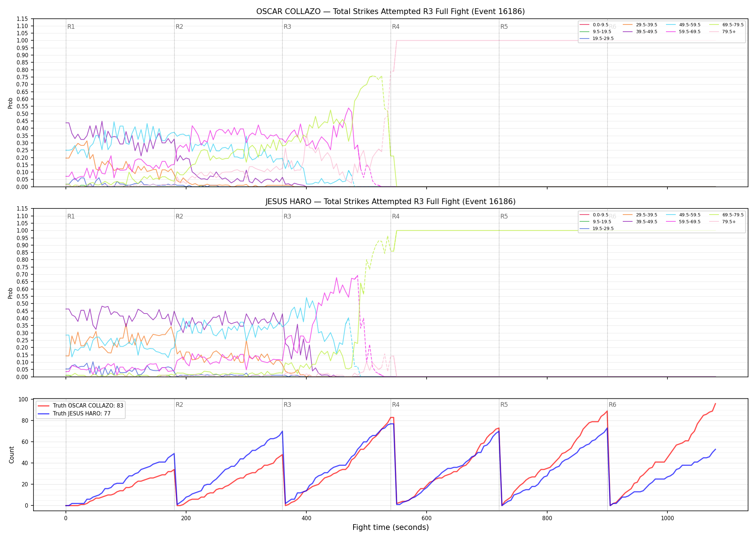Screen dimensions: 756x540
Task: Click the R3 round label in the Count chart
Action: click(x=287, y=405)
